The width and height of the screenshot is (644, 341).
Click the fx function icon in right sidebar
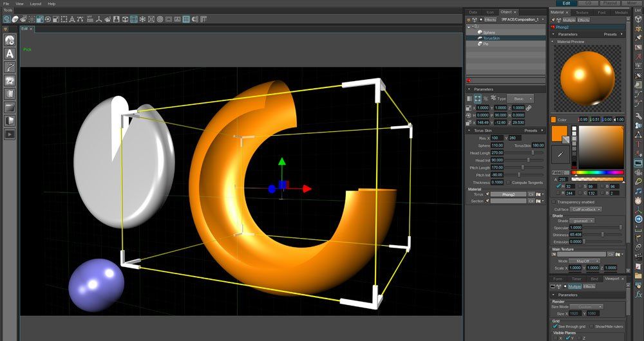638,294
